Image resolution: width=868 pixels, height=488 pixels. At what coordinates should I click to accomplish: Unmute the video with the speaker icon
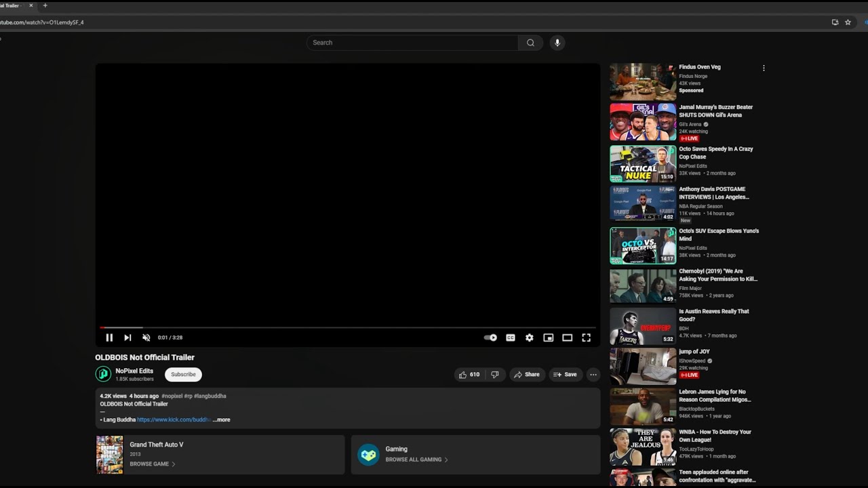click(x=146, y=338)
